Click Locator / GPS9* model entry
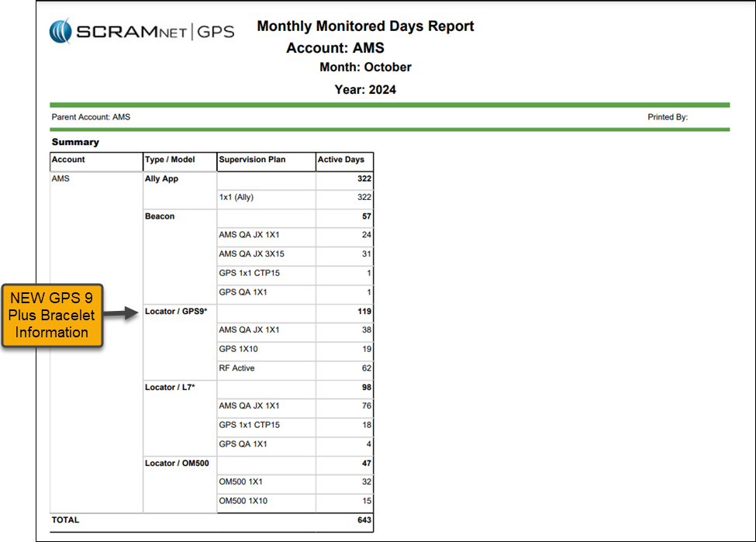Screen dimensions: 756x542 pyautogui.click(x=176, y=312)
